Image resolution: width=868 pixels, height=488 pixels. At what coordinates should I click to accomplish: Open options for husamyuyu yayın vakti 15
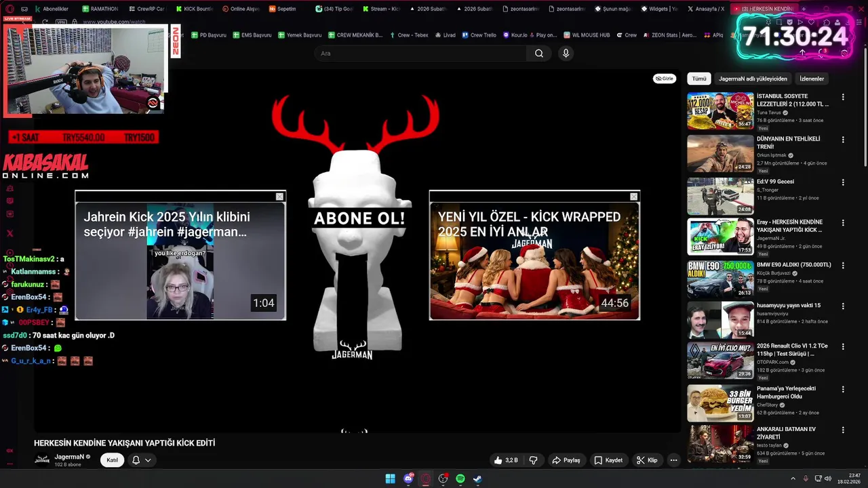pyautogui.click(x=843, y=306)
